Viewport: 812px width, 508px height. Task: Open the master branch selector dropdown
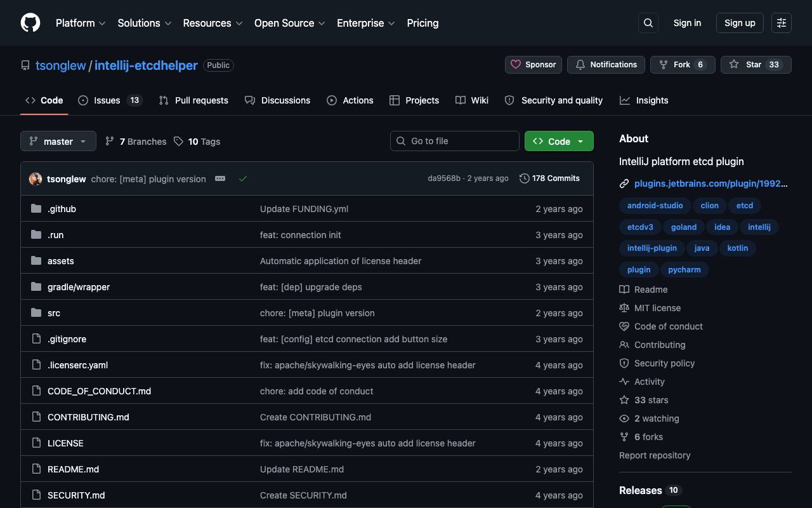click(58, 141)
